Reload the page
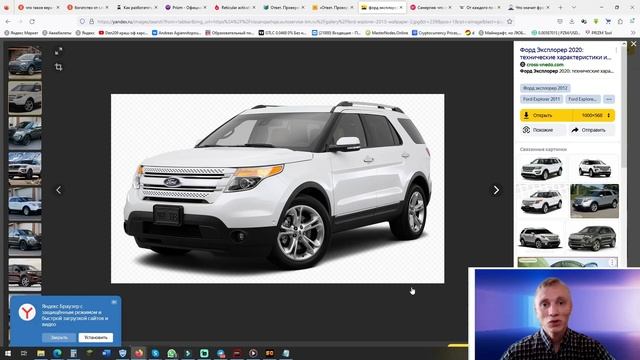 point(32,21)
